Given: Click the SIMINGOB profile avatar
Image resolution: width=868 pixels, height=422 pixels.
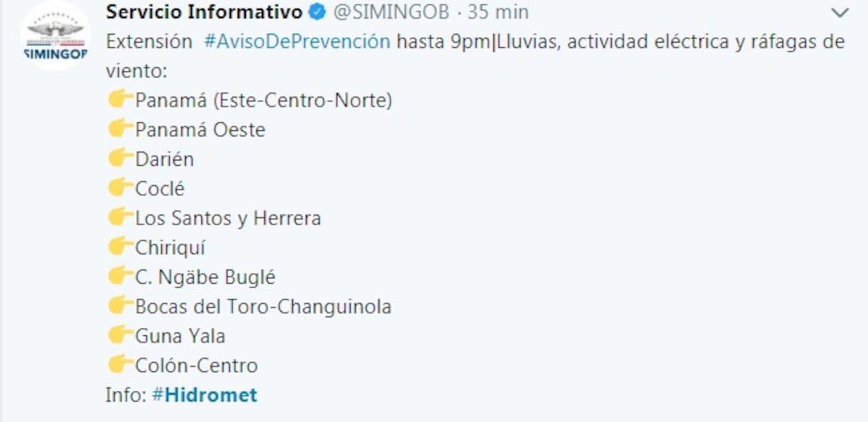Looking at the screenshot, I should (x=55, y=36).
